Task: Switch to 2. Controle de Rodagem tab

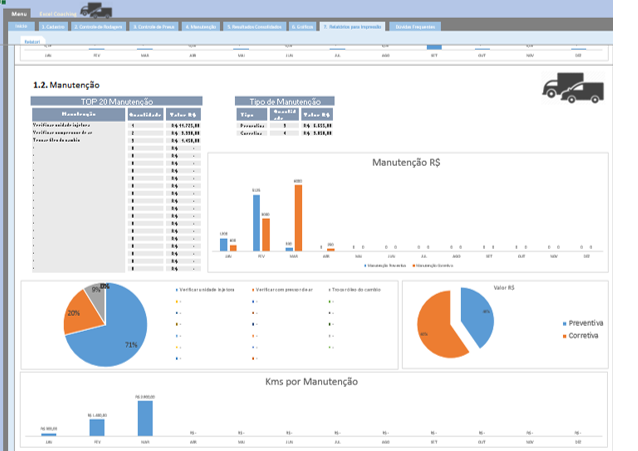Action: click(x=98, y=27)
